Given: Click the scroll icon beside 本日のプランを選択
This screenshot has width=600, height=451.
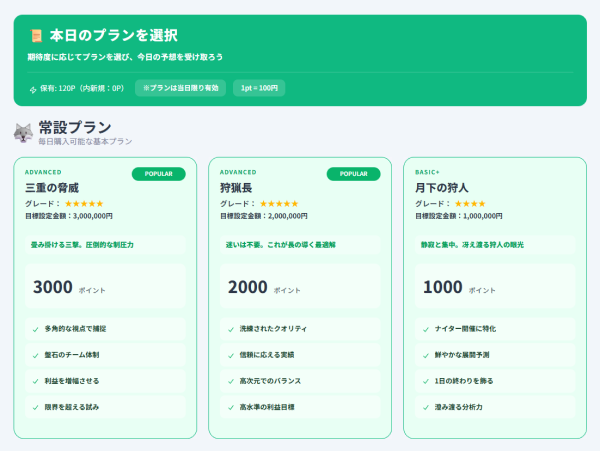Looking at the screenshot, I should pos(36,36).
